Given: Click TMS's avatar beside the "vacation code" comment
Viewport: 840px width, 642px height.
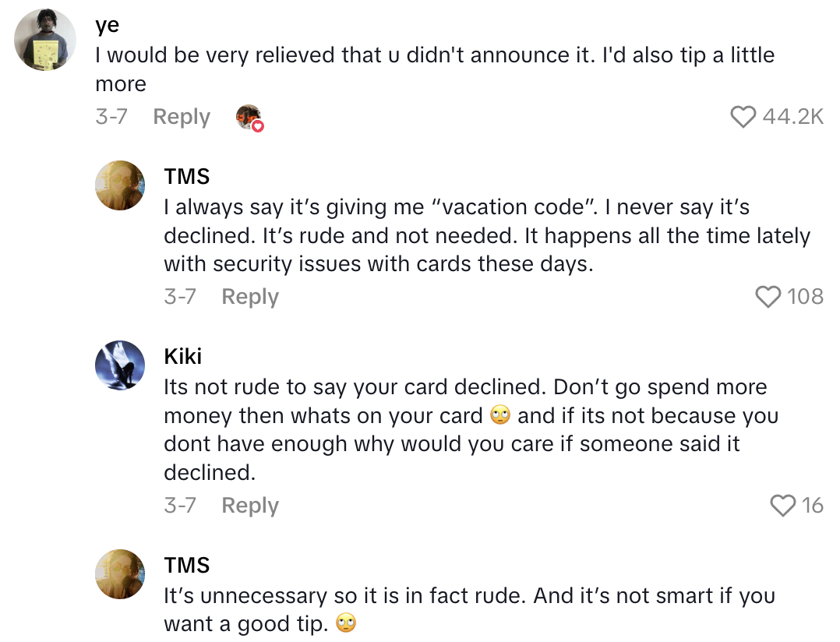Looking at the screenshot, I should pos(120,185).
